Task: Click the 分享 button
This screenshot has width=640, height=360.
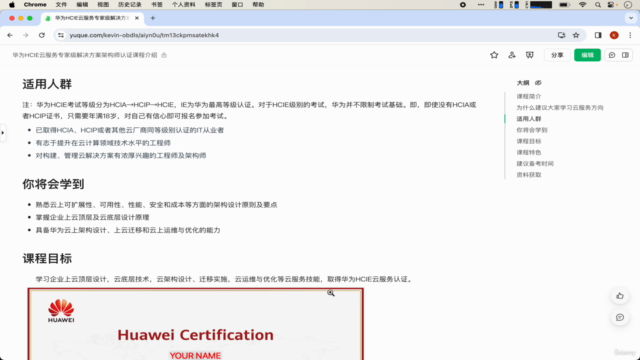Action: pos(557,55)
